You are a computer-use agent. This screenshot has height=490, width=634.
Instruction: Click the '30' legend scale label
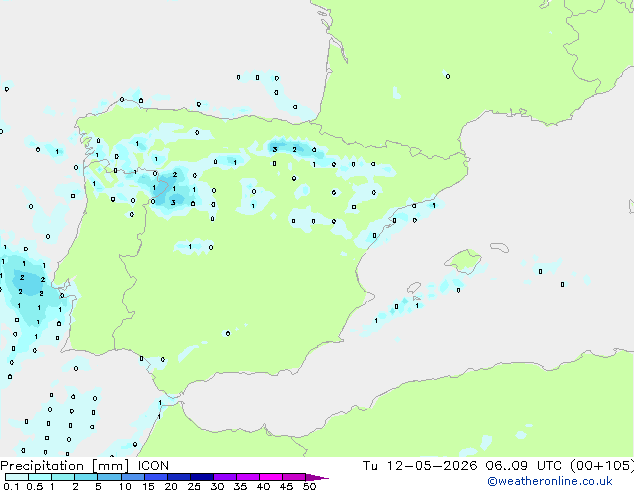click(x=217, y=486)
